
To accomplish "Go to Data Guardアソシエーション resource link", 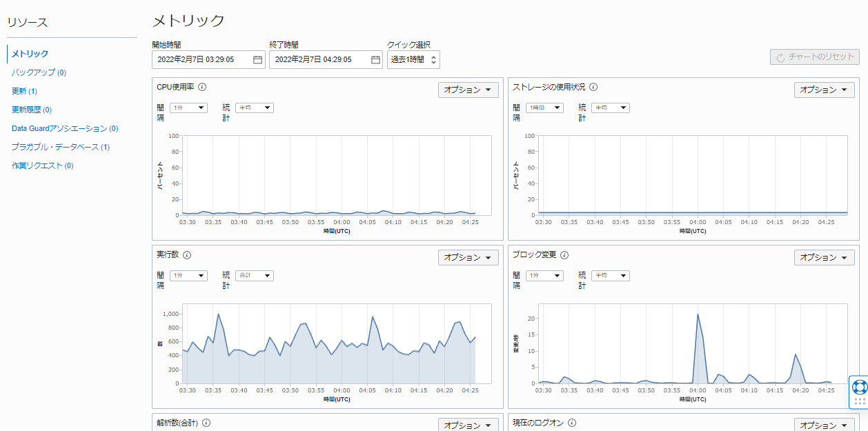I will tap(64, 128).
